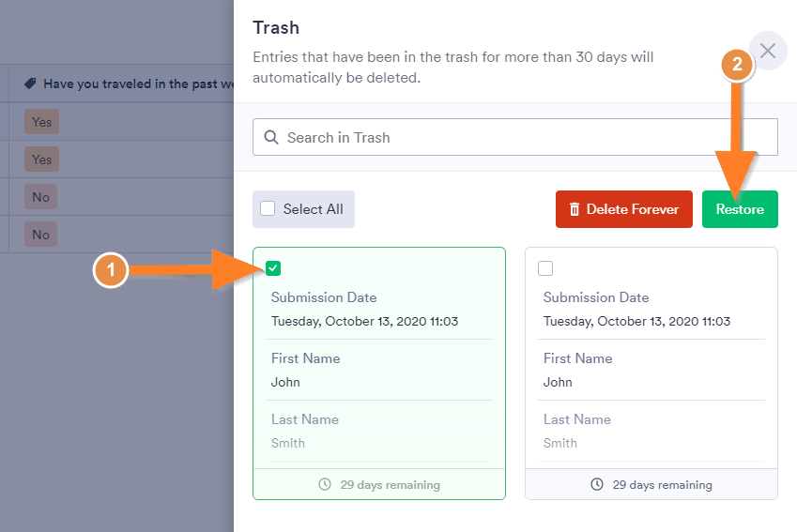Viewport: 797px width, 532px height.
Task: Tick the Select All checkbox
Action: point(268,209)
